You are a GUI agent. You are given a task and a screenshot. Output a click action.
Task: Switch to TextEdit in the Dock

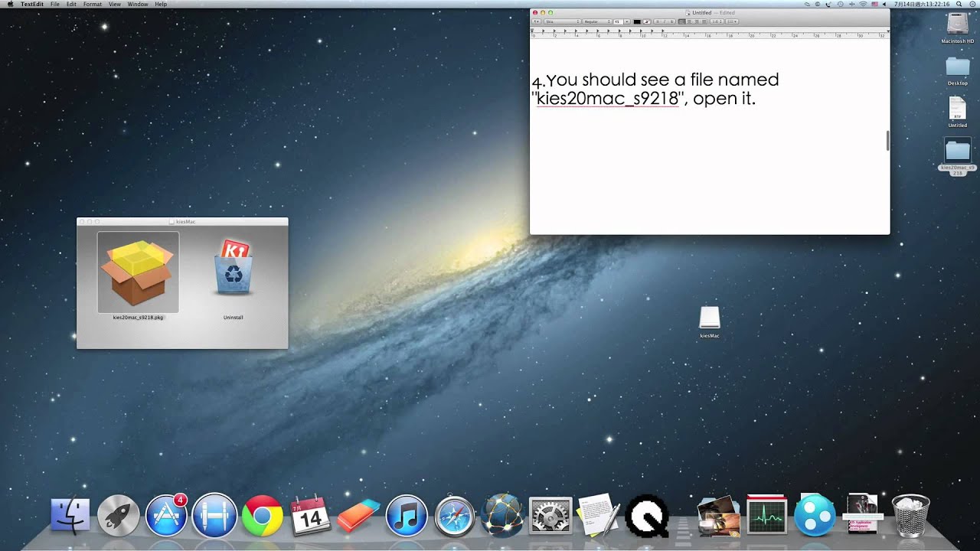tap(599, 514)
